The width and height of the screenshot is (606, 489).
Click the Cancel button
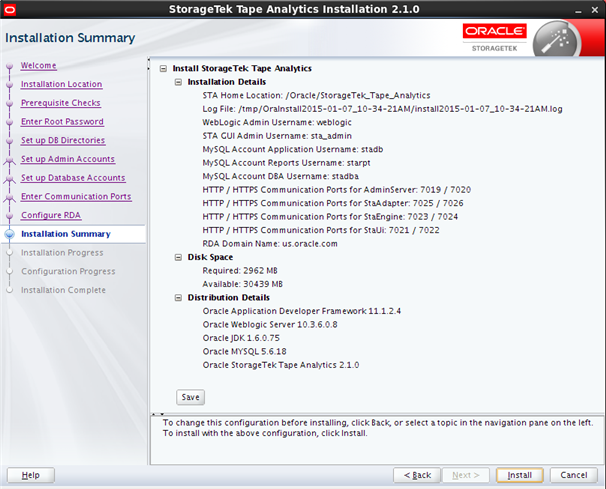574,475
